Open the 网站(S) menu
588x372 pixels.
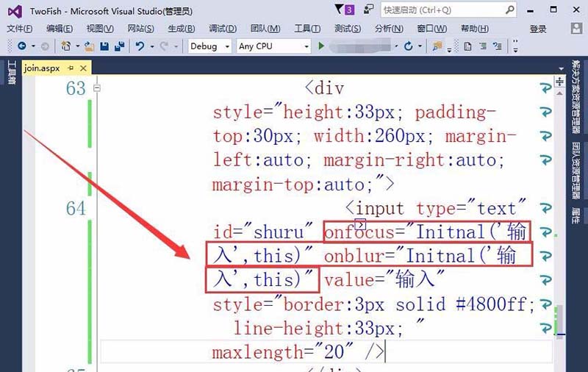pos(140,29)
